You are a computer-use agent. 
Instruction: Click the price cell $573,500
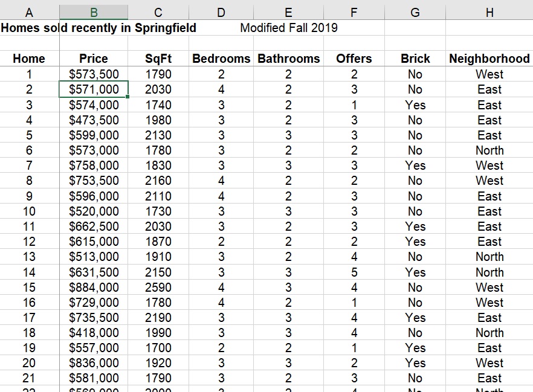[x=94, y=74]
